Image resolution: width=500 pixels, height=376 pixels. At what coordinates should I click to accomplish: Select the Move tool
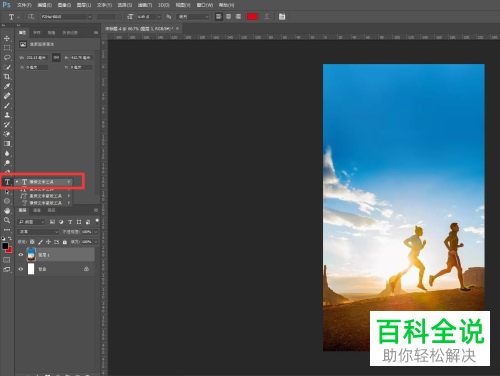(7, 39)
